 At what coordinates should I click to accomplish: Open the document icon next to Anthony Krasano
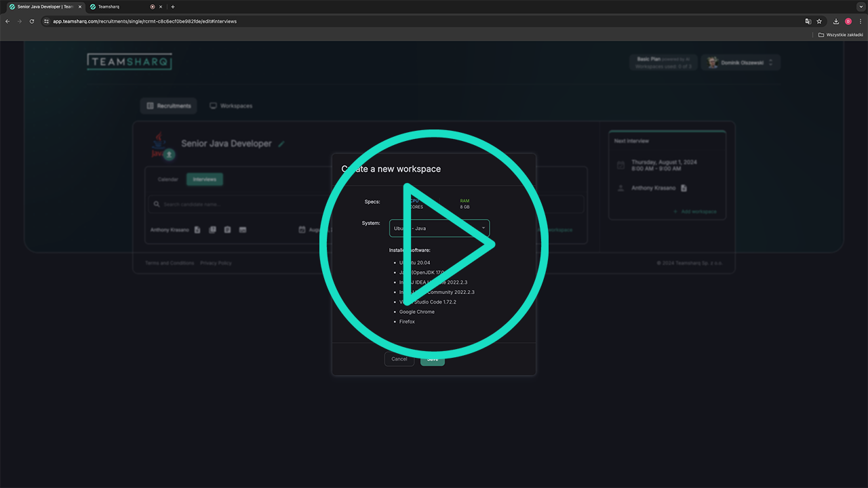[x=197, y=230]
